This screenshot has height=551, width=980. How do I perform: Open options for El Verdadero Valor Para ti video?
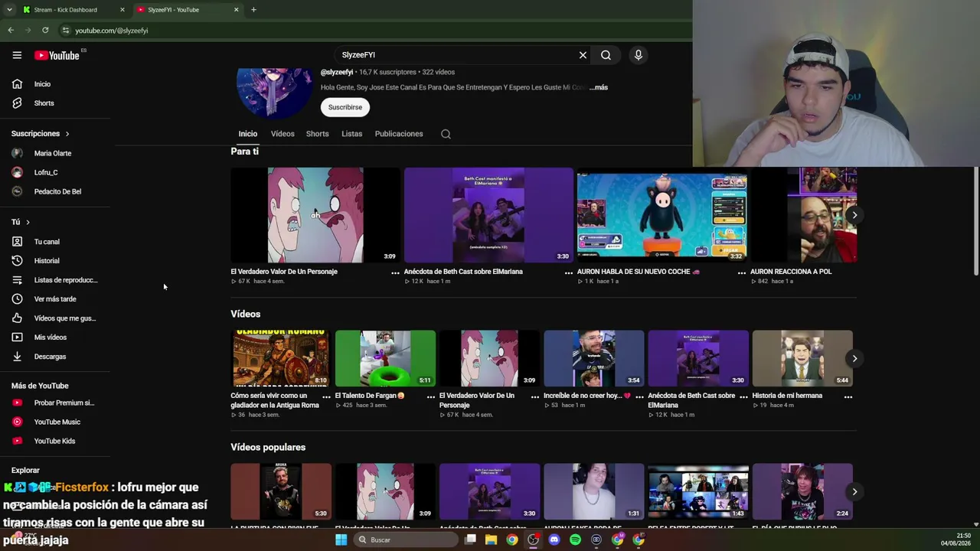(x=395, y=272)
